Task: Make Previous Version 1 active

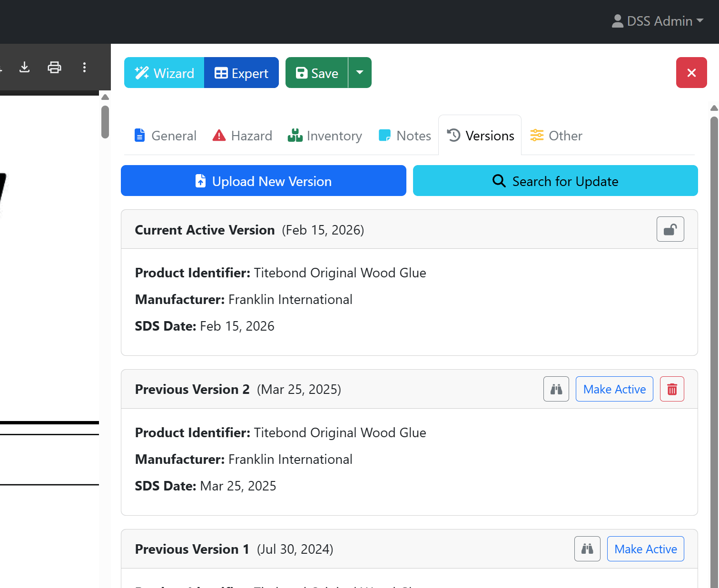Action: click(x=646, y=549)
